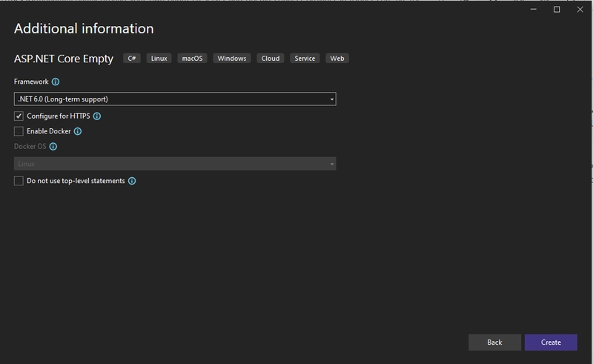Click the Additional information heading
593x364 pixels.
84,29
